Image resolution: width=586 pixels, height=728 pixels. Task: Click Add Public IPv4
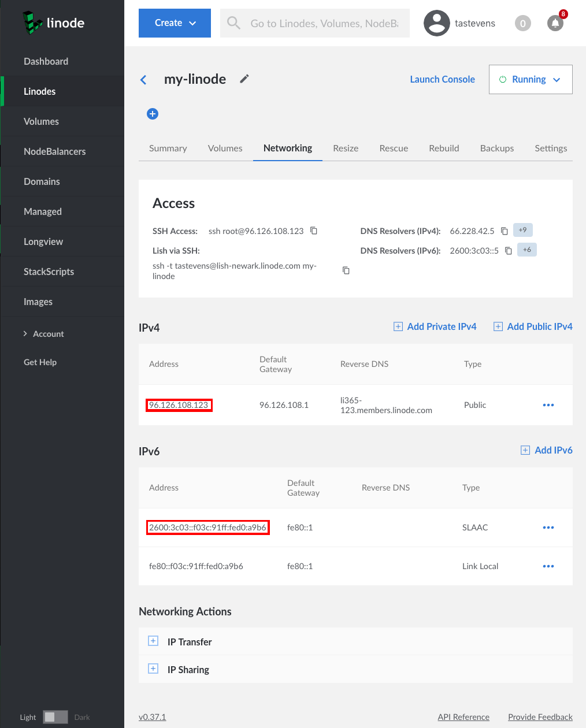533,327
